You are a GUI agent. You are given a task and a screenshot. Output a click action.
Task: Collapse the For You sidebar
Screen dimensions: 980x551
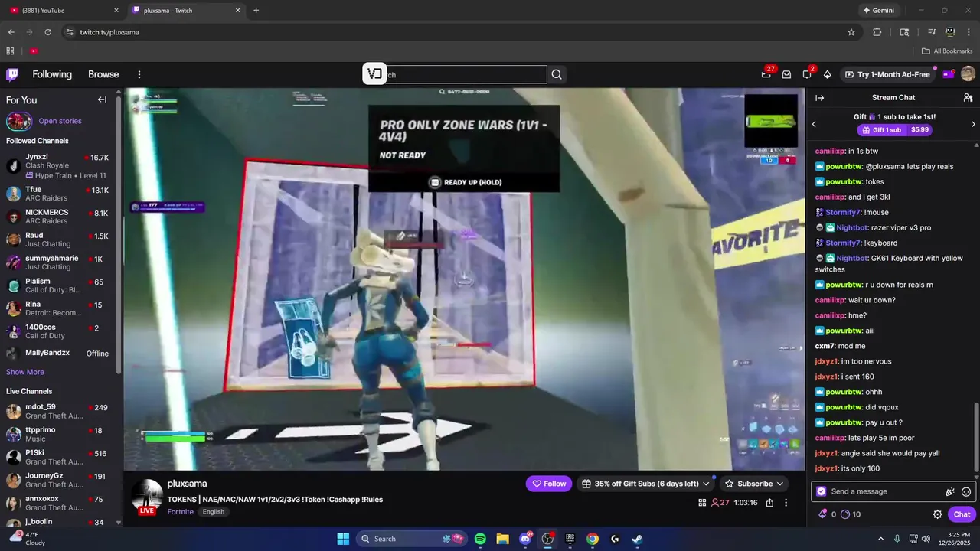point(102,99)
